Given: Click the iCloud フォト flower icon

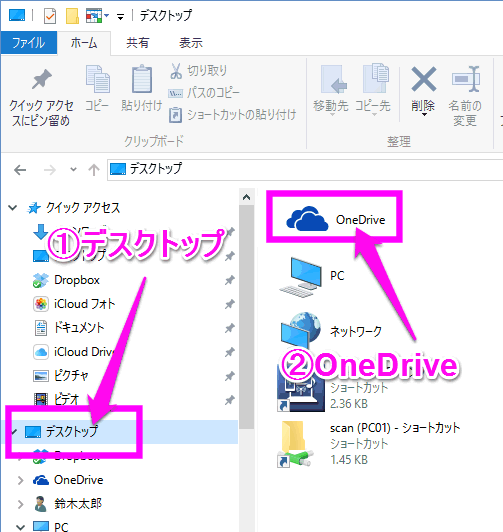Looking at the screenshot, I should click(41, 304).
